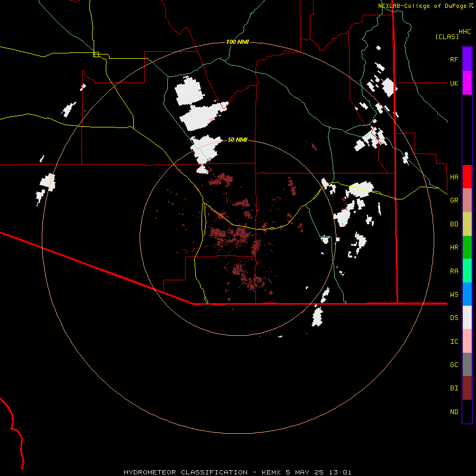Click the 'GC' legend label
476x476 pixels.
tap(454, 365)
